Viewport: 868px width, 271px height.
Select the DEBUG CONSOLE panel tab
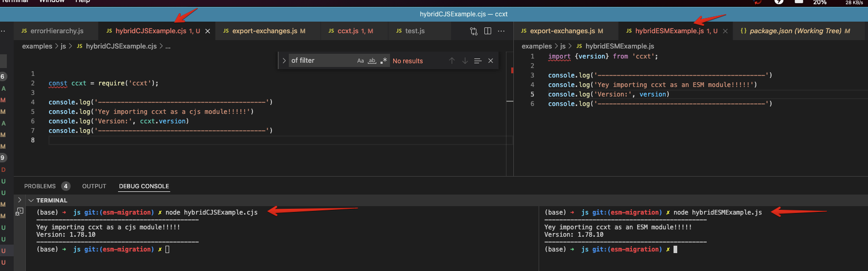144,186
